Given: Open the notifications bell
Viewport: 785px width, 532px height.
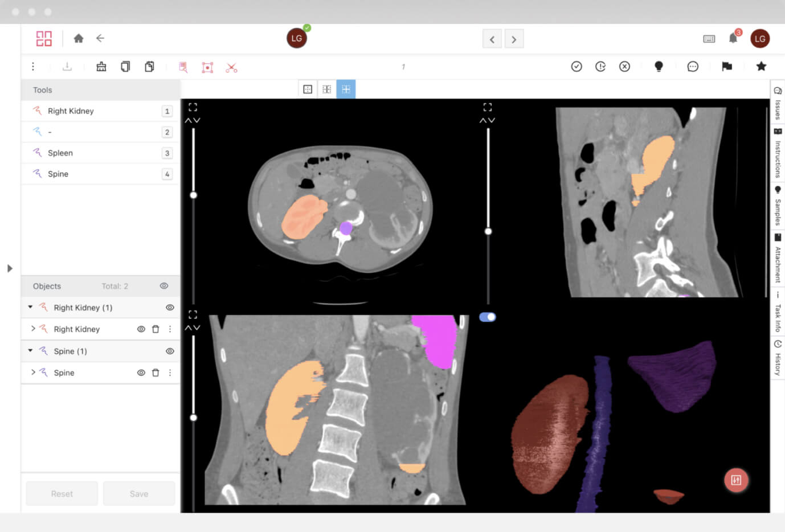Looking at the screenshot, I should 733,38.
